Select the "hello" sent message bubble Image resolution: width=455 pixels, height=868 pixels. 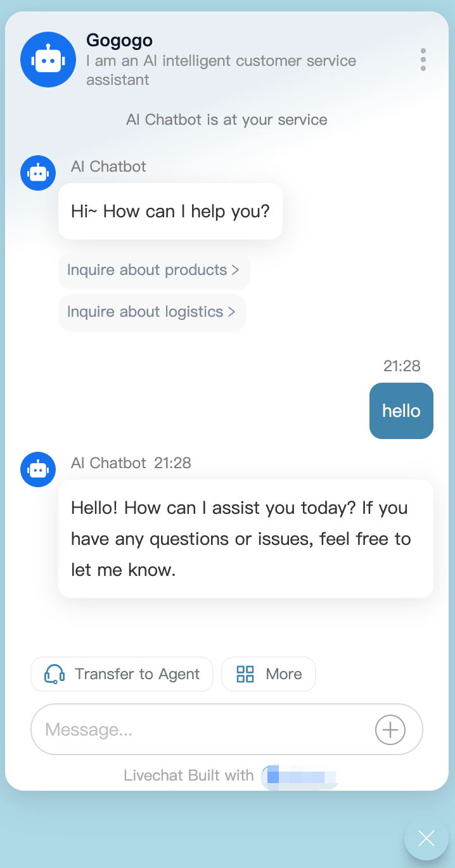(401, 411)
